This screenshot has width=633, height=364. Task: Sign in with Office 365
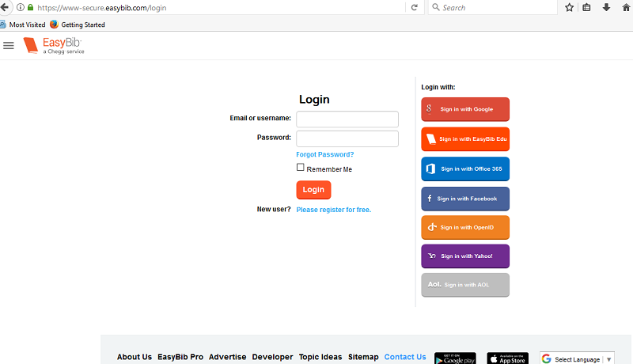pos(465,169)
